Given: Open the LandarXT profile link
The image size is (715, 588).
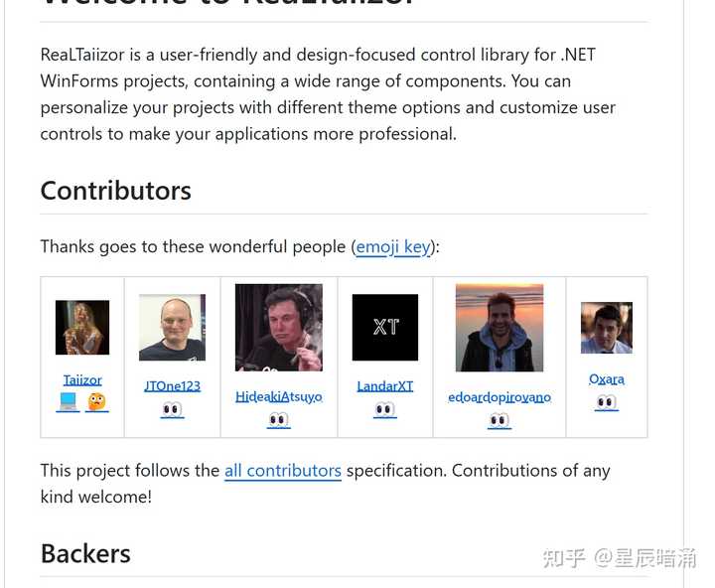Looking at the screenshot, I should click(385, 386).
